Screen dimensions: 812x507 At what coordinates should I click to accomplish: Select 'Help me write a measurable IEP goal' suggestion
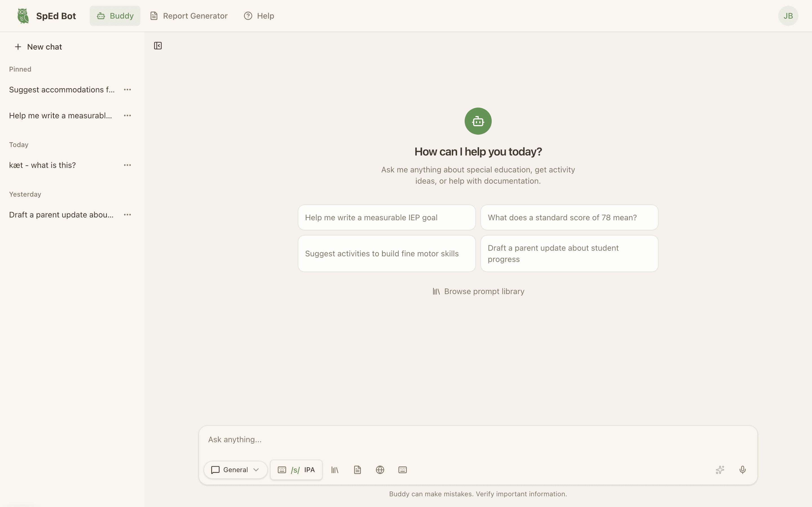[x=386, y=217]
